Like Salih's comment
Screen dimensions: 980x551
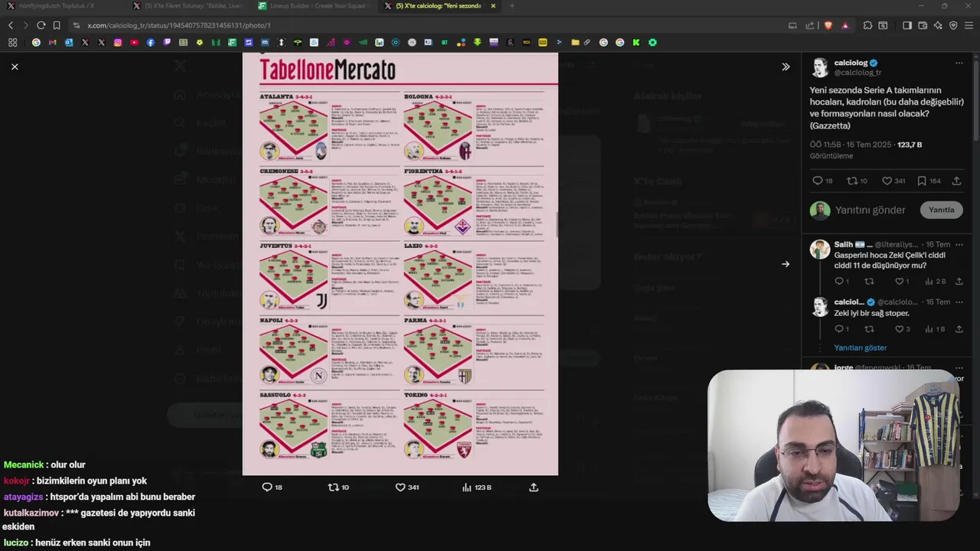902,282
